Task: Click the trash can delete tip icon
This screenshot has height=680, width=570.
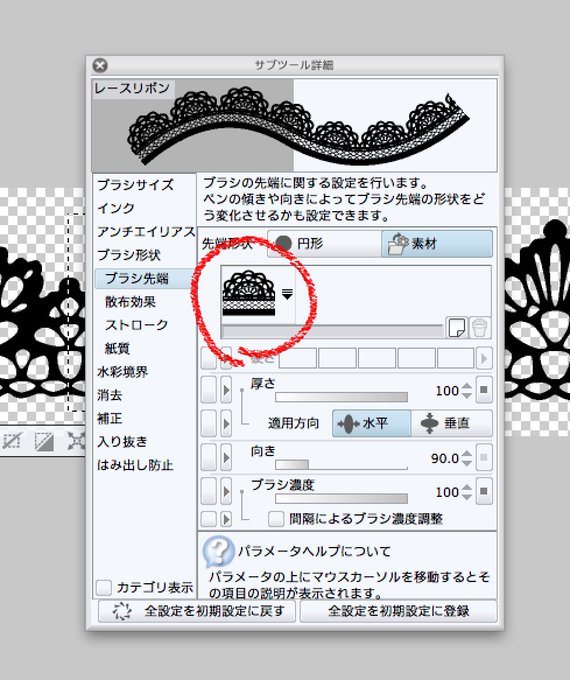Action: (x=480, y=327)
